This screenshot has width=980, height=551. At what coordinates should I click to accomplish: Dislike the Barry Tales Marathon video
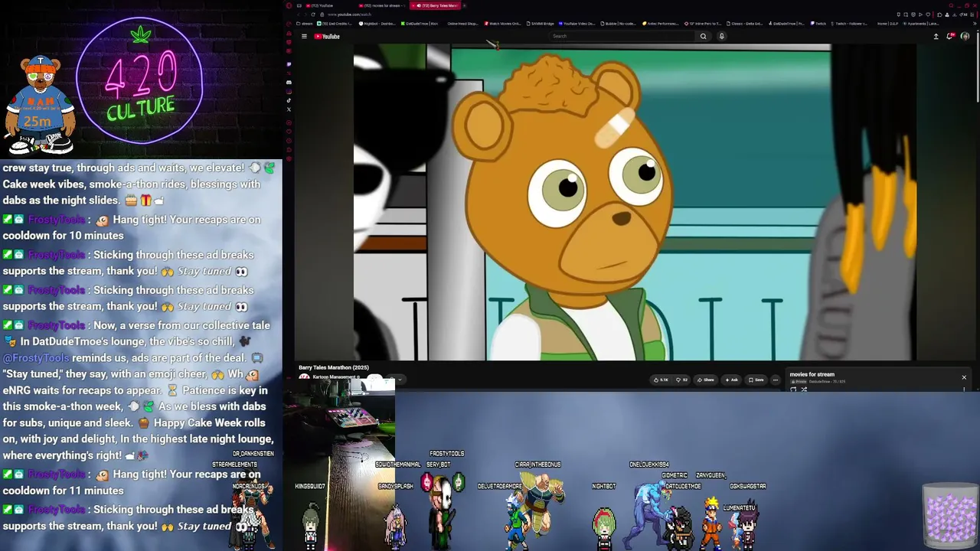pos(681,380)
